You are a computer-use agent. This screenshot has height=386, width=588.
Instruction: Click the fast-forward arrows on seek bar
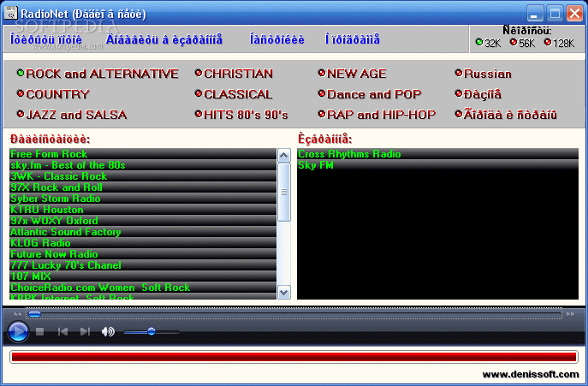[570, 314]
